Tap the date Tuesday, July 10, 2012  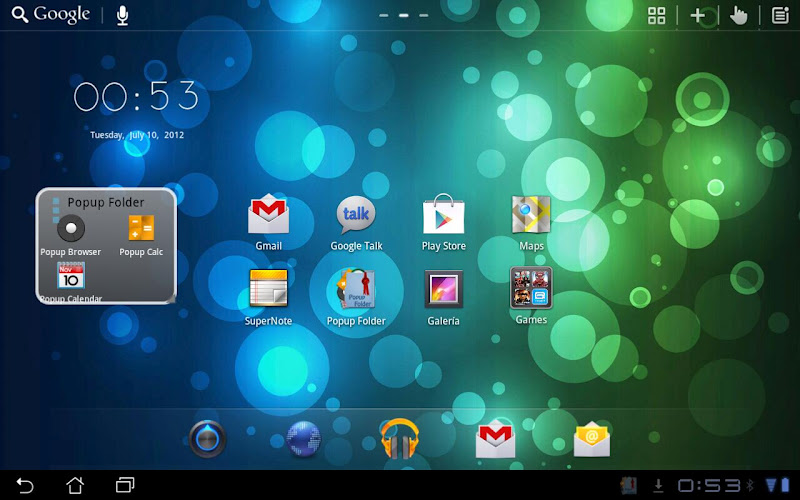click(137, 135)
